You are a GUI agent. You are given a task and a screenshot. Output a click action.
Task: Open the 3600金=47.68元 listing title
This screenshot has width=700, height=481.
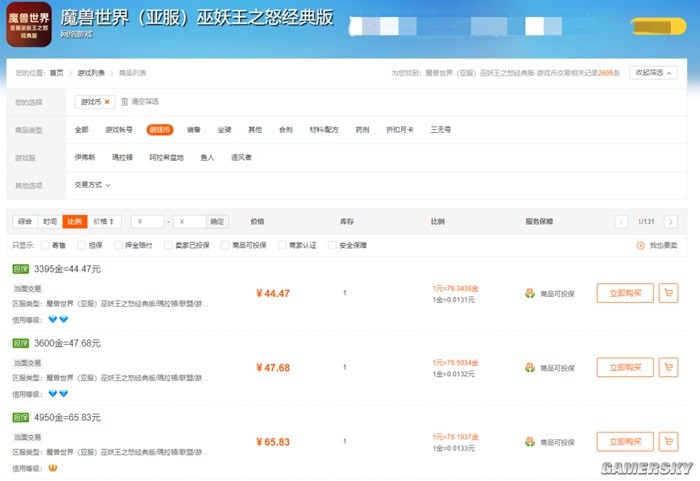click(x=67, y=343)
